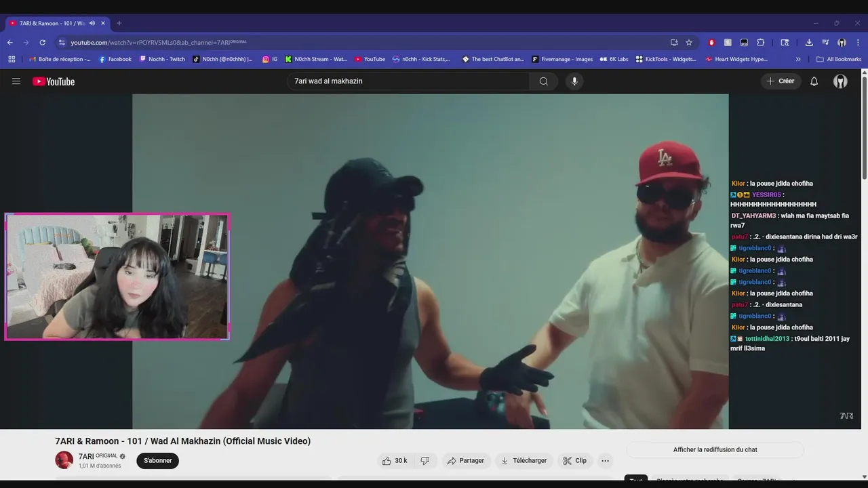Click the music video player

click(x=430, y=262)
